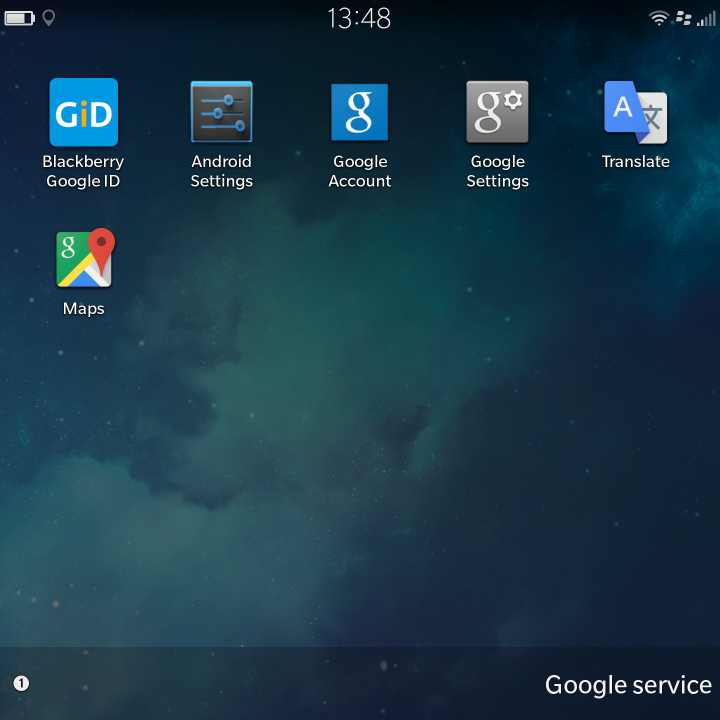Image resolution: width=720 pixels, height=720 pixels.
Task: Launch the Translate app
Action: (636, 112)
